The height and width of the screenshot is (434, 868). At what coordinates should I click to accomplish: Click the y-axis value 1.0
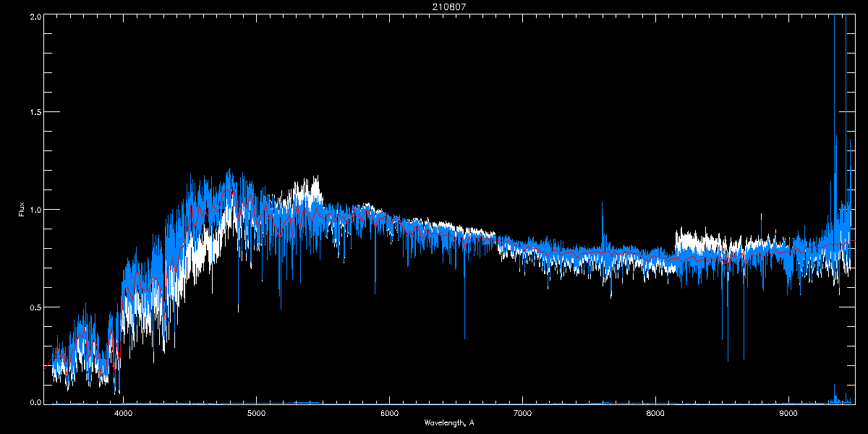(x=35, y=209)
